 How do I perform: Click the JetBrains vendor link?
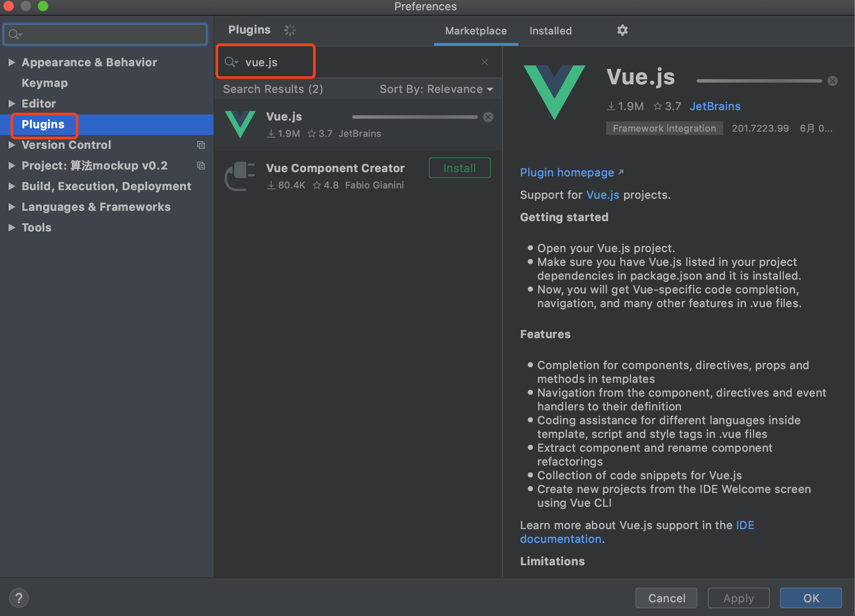[715, 106]
